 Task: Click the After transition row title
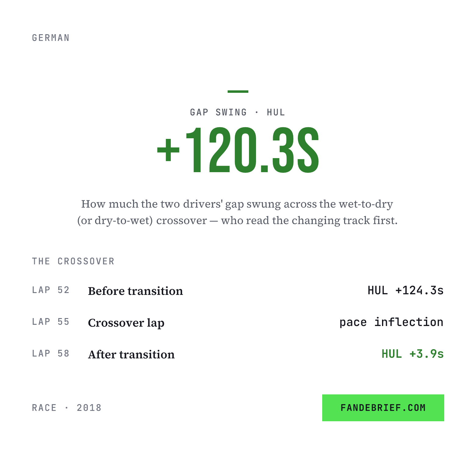click(x=131, y=354)
